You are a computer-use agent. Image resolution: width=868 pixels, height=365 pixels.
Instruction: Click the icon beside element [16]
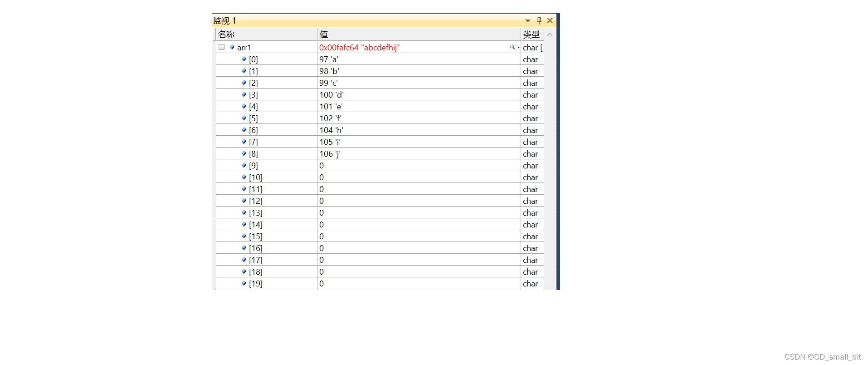tap(244, 248)
